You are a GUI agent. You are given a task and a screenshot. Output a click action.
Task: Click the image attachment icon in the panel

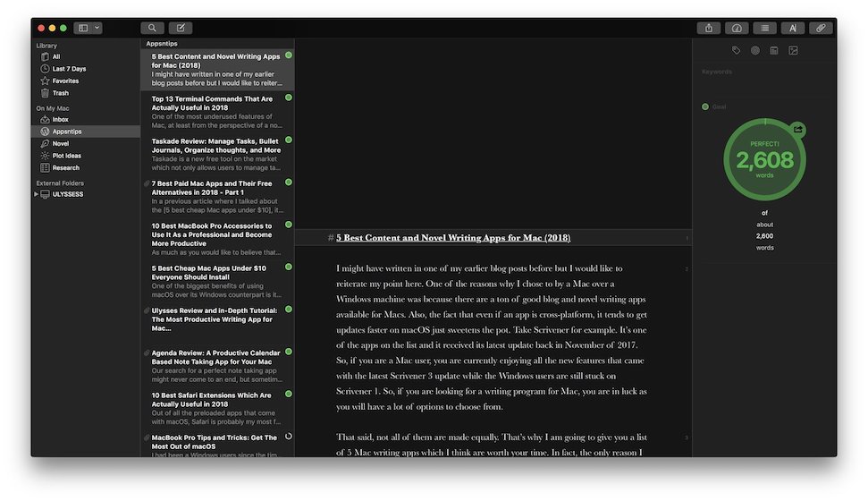[793, 51]
